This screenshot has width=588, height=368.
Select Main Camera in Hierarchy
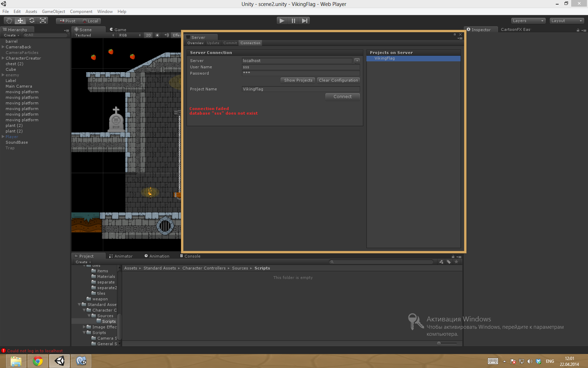(x=19, y=86)
